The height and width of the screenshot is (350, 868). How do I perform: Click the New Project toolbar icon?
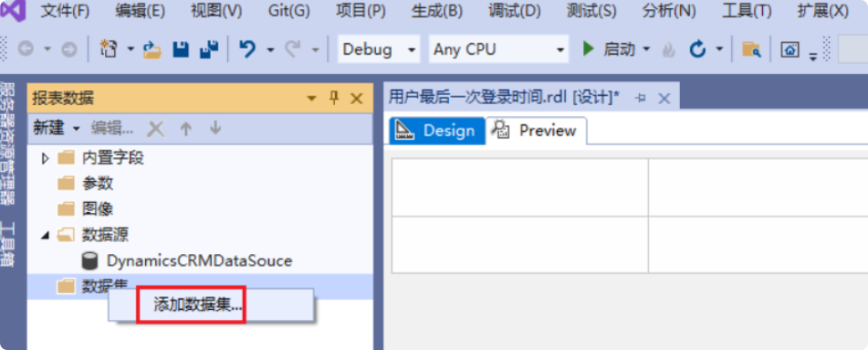(x=108, y=49)
